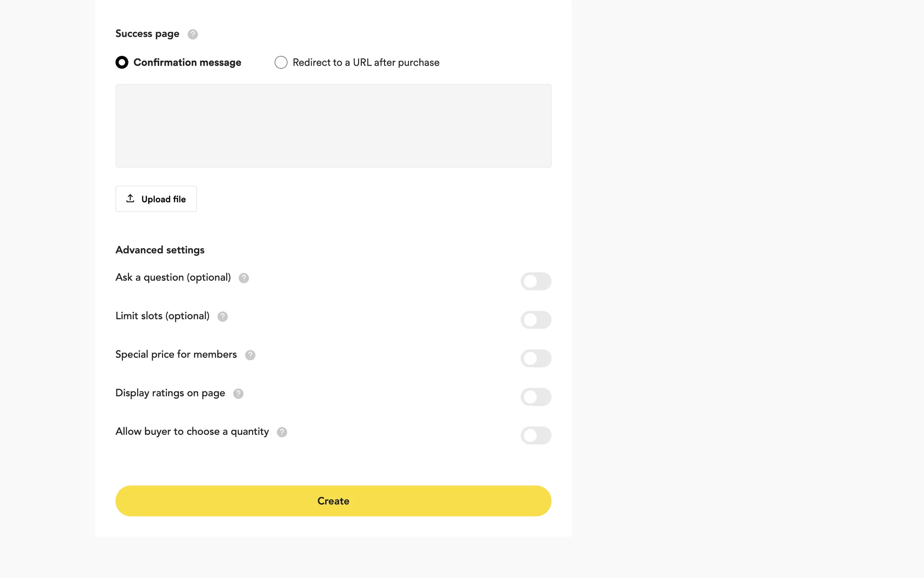Viewport: 924px width, 578px height.
Task: Choose Redirect to a URL after purchase
Action: [281, 63]
